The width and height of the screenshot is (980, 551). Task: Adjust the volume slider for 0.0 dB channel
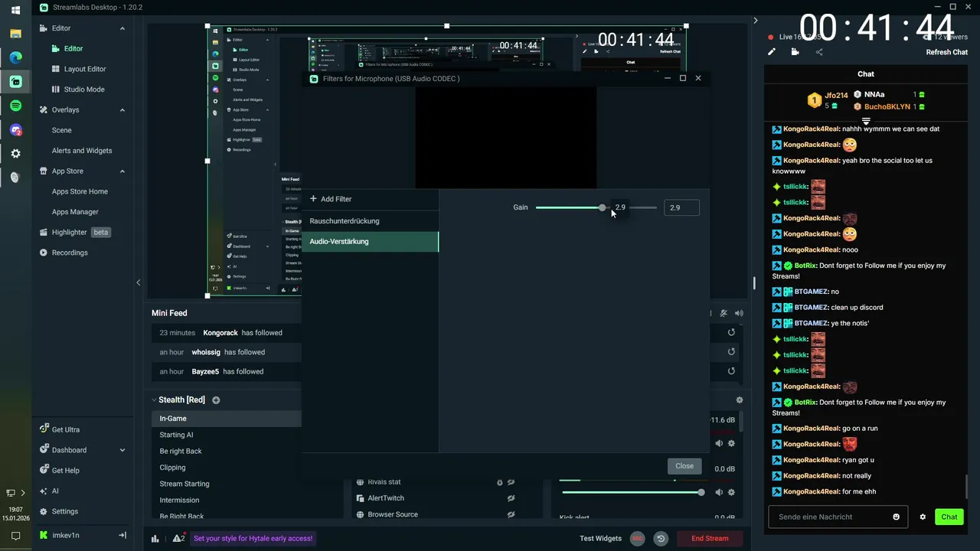701,492
